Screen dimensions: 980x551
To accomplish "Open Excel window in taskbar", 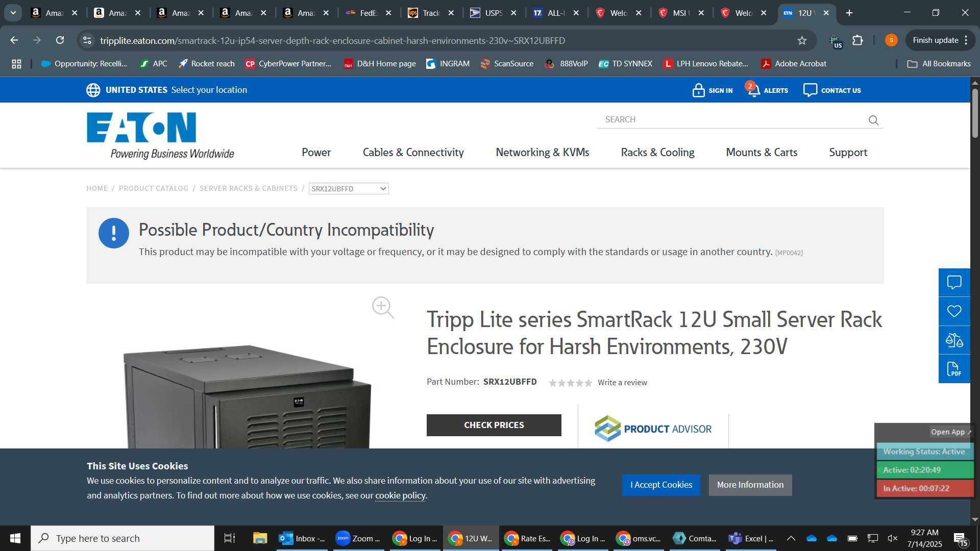I will click(x=751, y=538).
